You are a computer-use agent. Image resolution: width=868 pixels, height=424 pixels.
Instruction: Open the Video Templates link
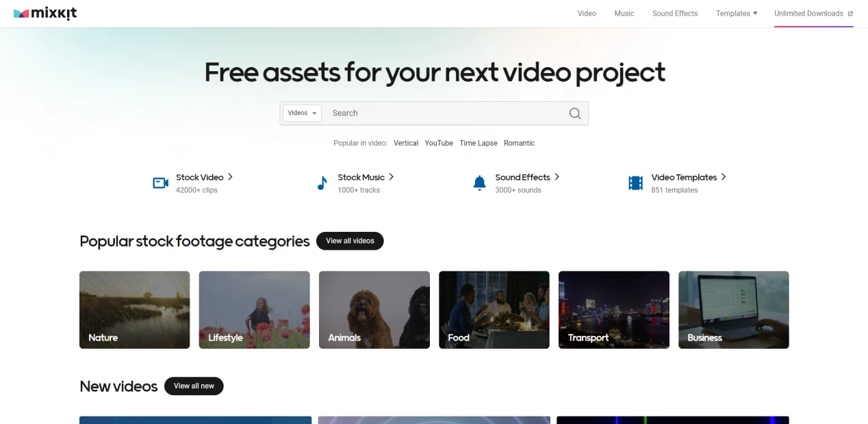684,177
